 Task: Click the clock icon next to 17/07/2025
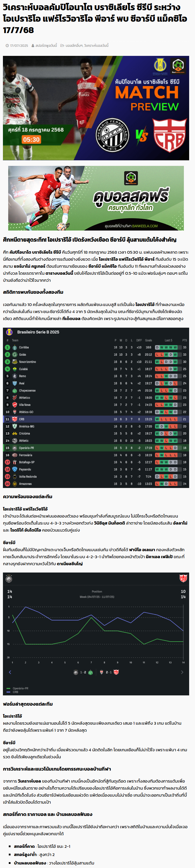pyautogui.click(x=7, y=45)
